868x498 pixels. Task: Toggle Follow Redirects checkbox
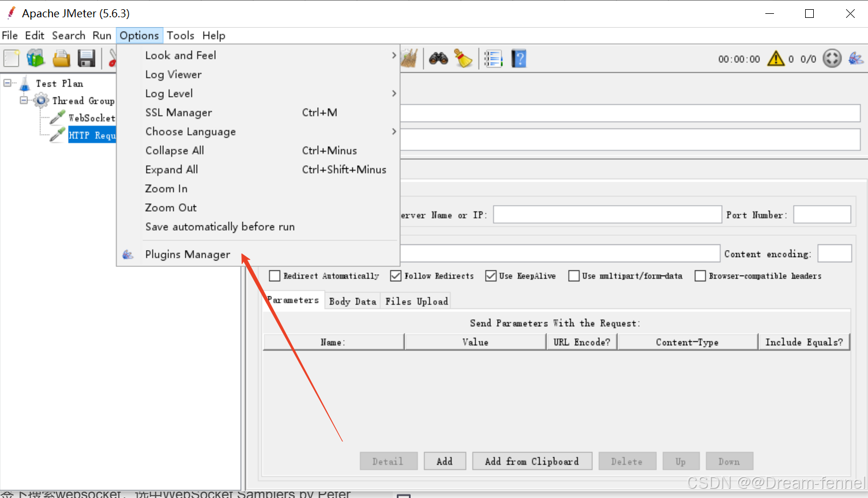pos(396,276)
